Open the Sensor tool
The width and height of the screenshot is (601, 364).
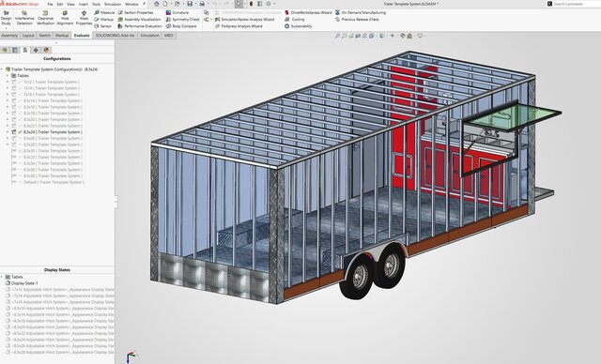click(102, 26)
